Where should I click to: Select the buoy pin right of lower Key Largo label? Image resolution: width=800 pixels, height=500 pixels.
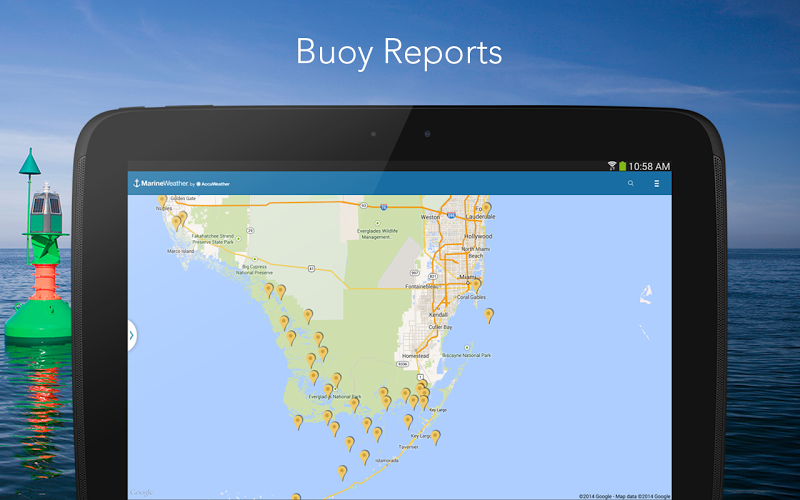pyautogui.click(x=435, y=436)
